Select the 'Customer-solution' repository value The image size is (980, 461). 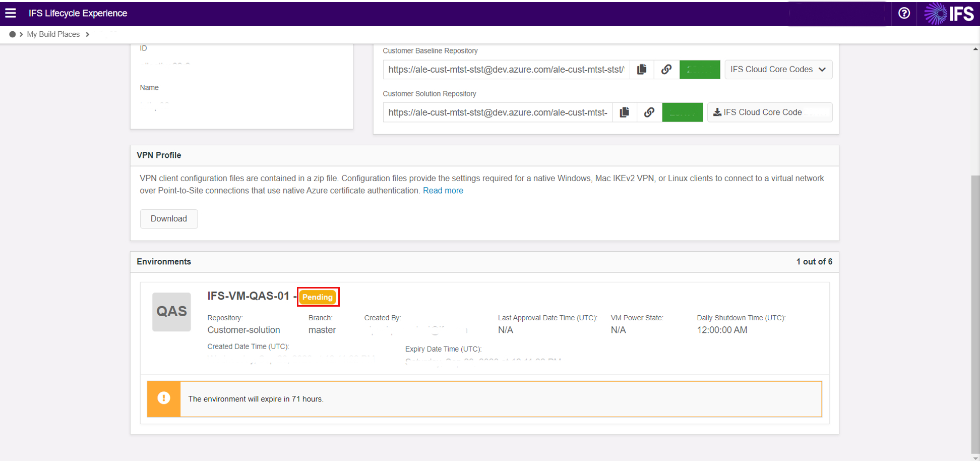tap(243, 330)
